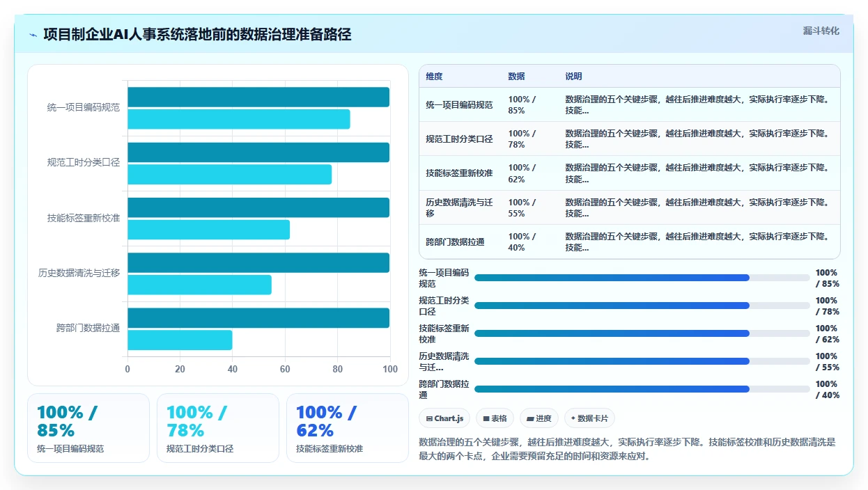Click the 统一项目编码规范 progress bar
Screen dimensions: 868x490
642,278
